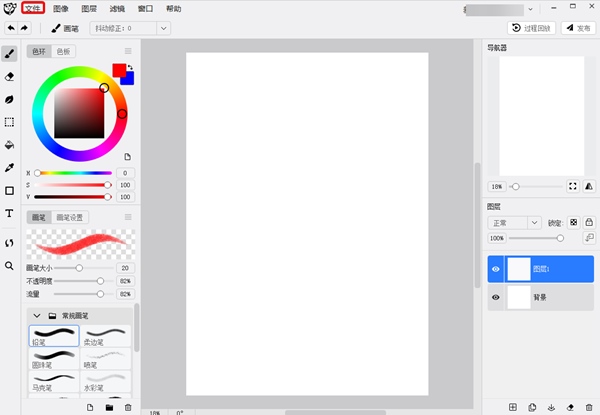Image resolution: width=600 pixels, height=415 pixels.
Task: Switch to the 画笔设置 tab
Action: pyautogui.click(x=70, y=217)
